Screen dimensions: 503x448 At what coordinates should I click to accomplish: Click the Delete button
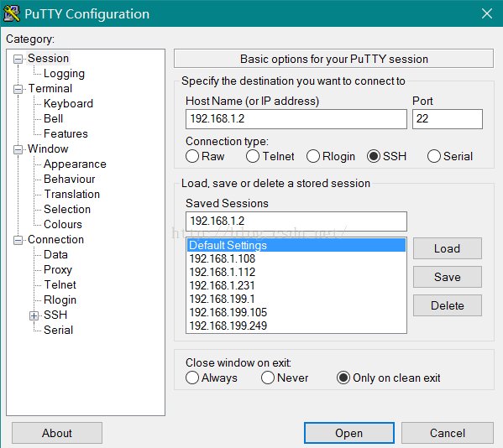click(x=448, y=305)
